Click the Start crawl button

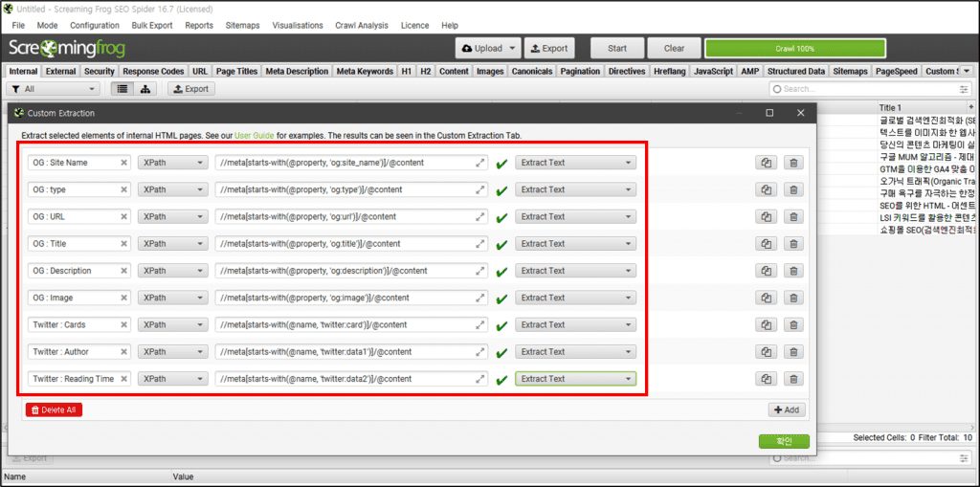pos(617,48)
